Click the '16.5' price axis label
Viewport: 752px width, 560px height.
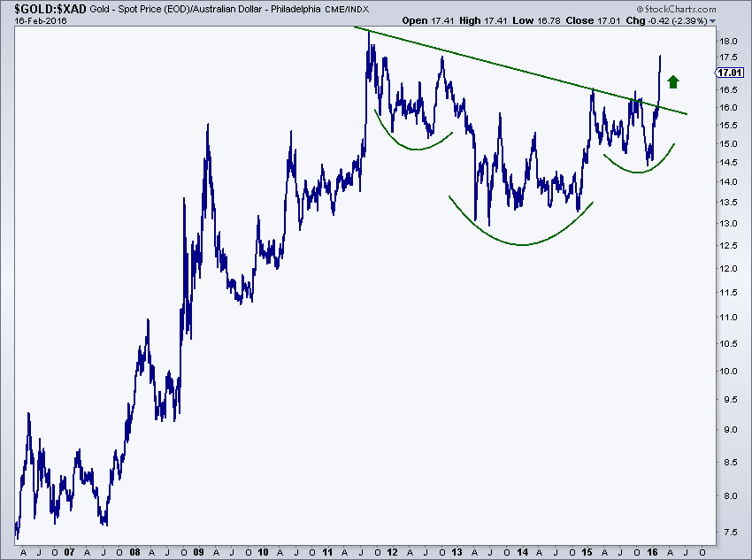click(x=728, y=89)
